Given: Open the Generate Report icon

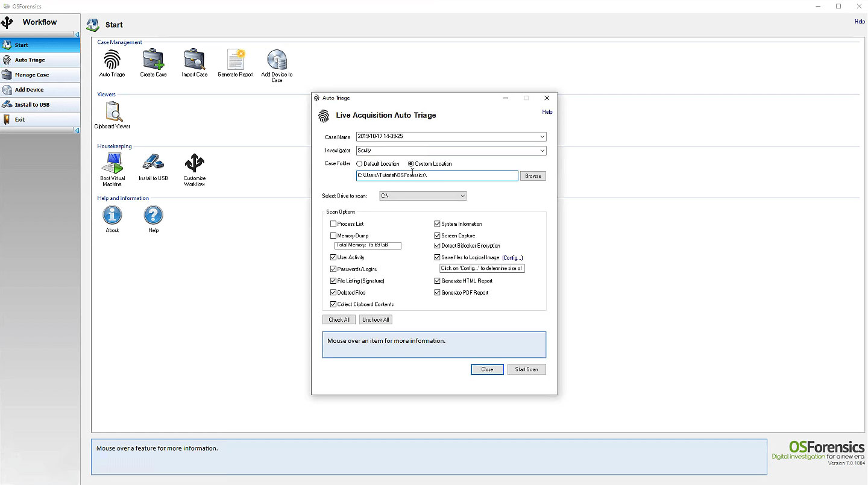Looking at the screenshot, I should 235,60.
